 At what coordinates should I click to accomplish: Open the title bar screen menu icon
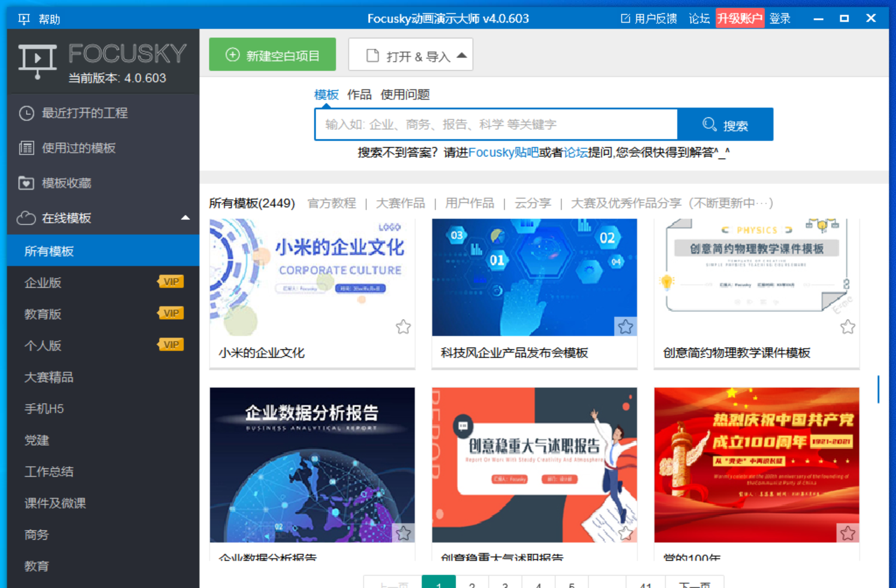pos(23,19)
